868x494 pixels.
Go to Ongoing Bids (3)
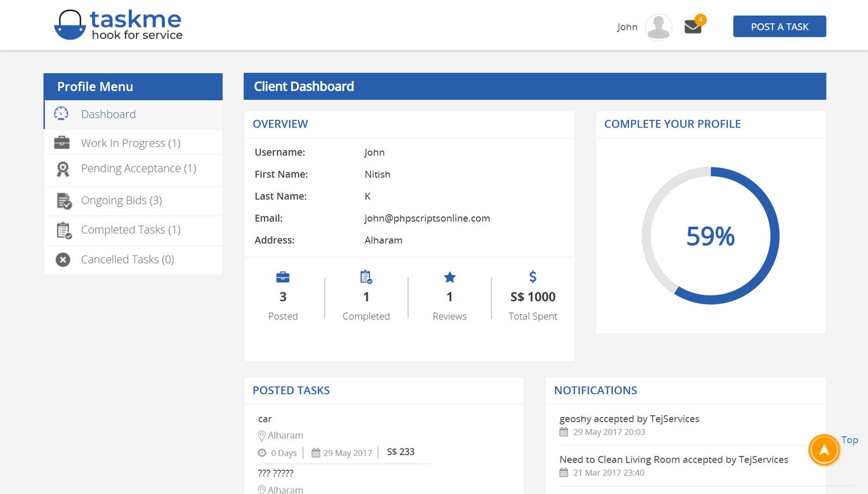[x=133, y=201]
